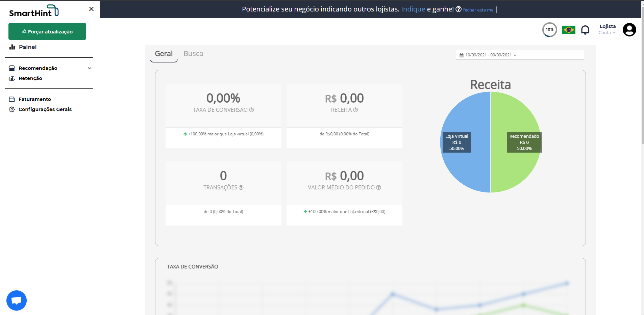Click the Receita chart title
The image size is (644, 315).
click(491, 84)
